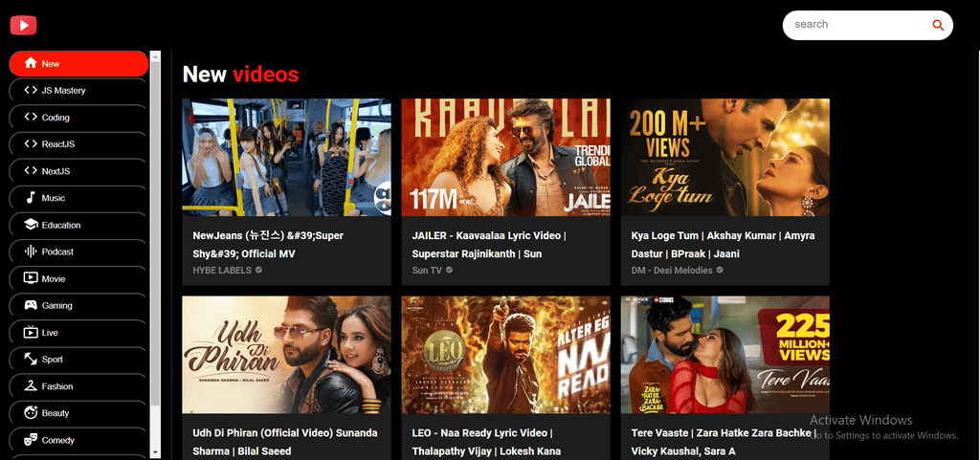
Task: Go to the Gaming category
Action: pyautogui.click(x=78, y=305)
